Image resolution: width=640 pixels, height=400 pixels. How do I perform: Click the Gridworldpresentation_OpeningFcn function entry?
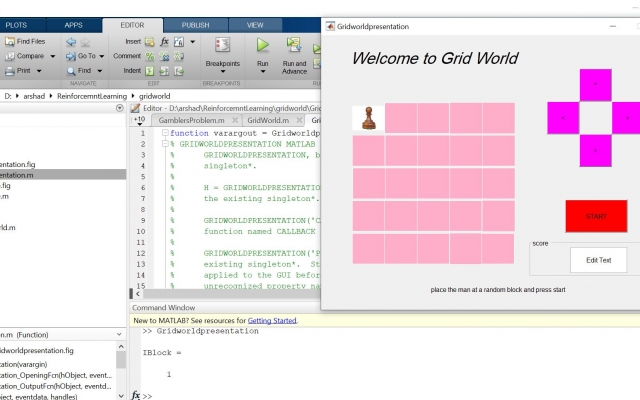tap(57, 375)
